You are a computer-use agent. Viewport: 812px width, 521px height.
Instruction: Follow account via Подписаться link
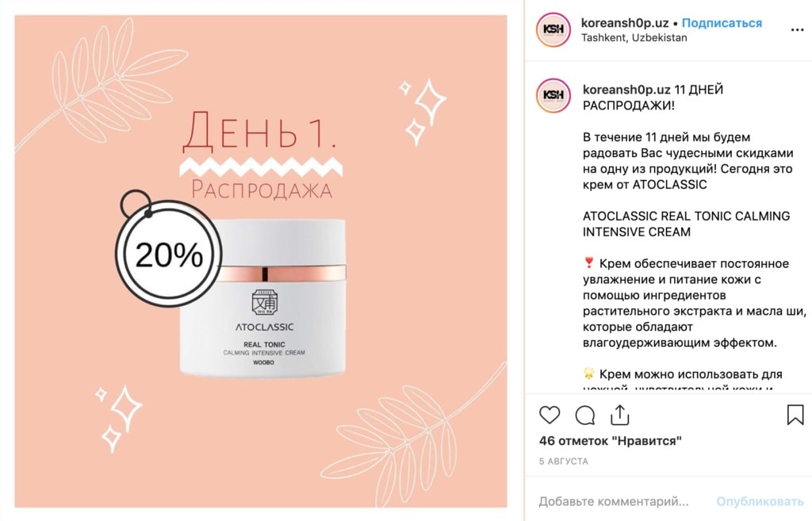tap(722, 23)
